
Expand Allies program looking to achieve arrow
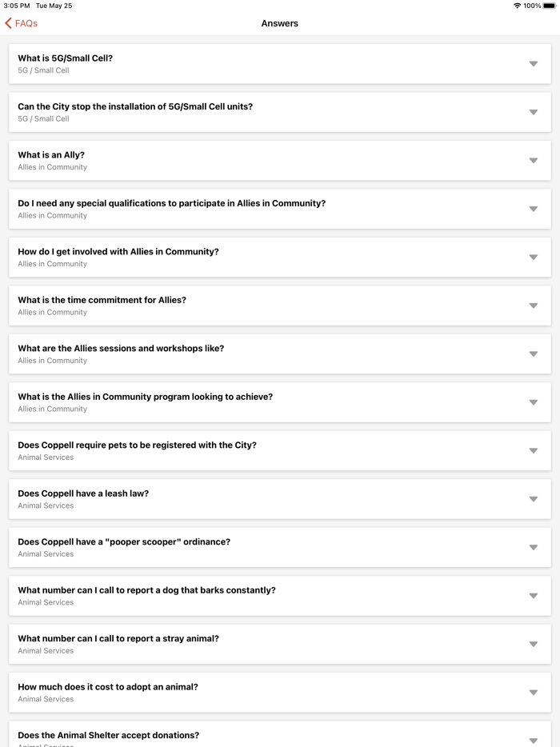[x=533, y=402]
